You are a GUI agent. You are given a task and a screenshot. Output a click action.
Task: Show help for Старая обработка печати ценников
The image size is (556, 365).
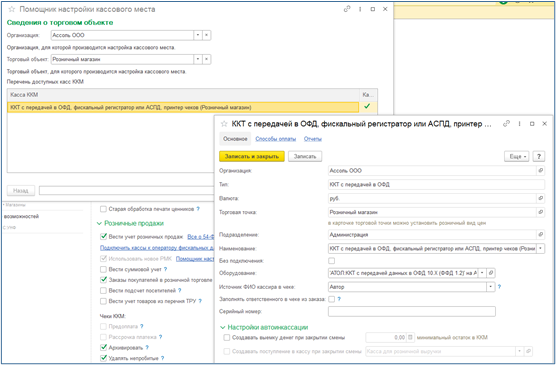pos(198,209)
